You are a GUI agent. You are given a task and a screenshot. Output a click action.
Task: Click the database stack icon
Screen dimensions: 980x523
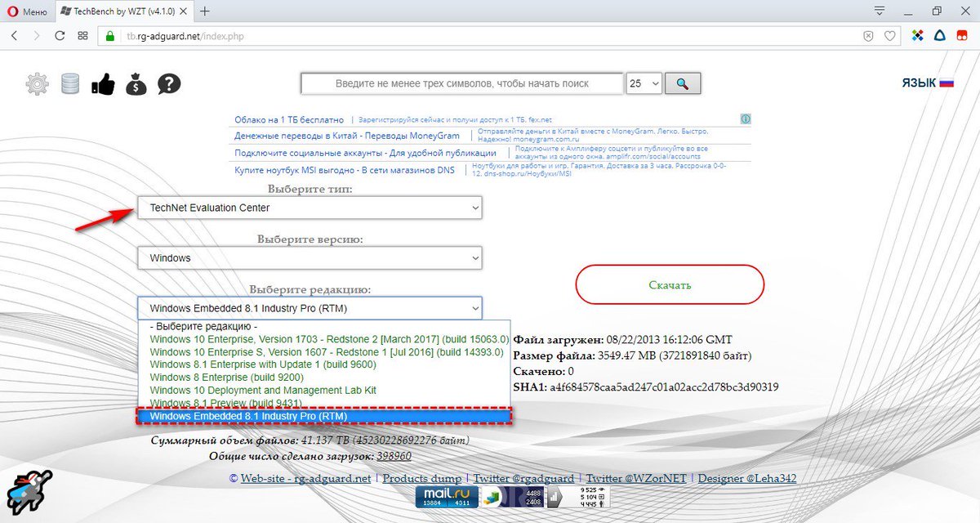pos(70,83)
